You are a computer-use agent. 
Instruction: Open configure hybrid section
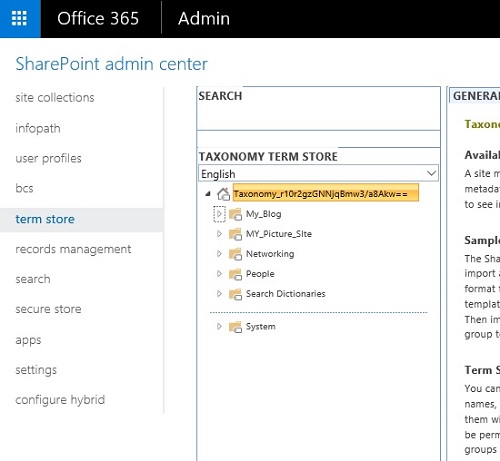click(x=60, y=400)
